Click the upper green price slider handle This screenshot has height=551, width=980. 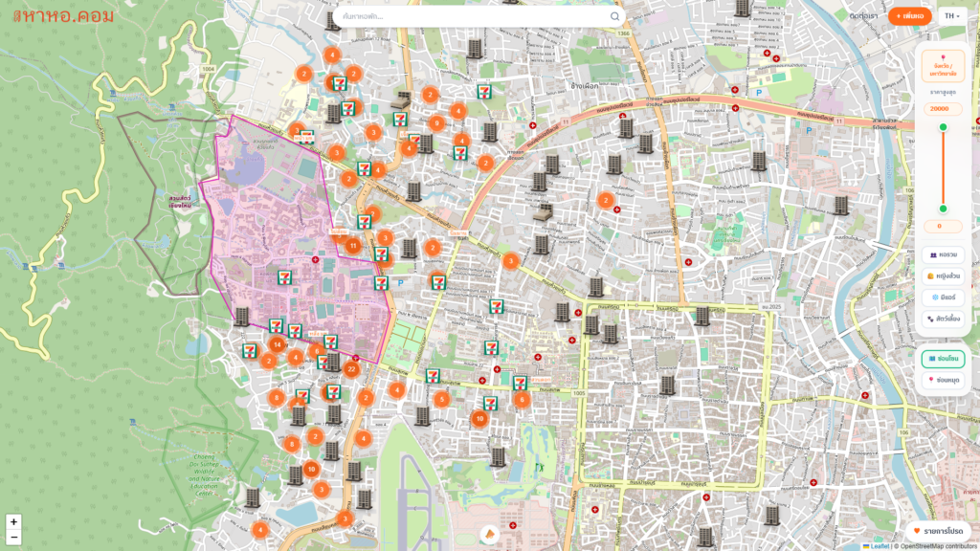click(x=943, y=127)
